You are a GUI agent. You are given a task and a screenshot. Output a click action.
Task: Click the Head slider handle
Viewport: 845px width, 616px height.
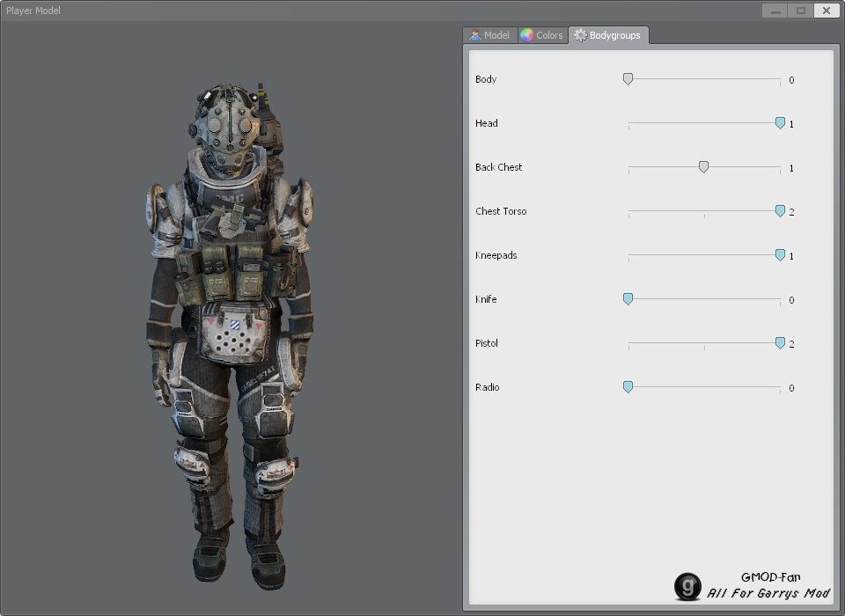(780, 123)
